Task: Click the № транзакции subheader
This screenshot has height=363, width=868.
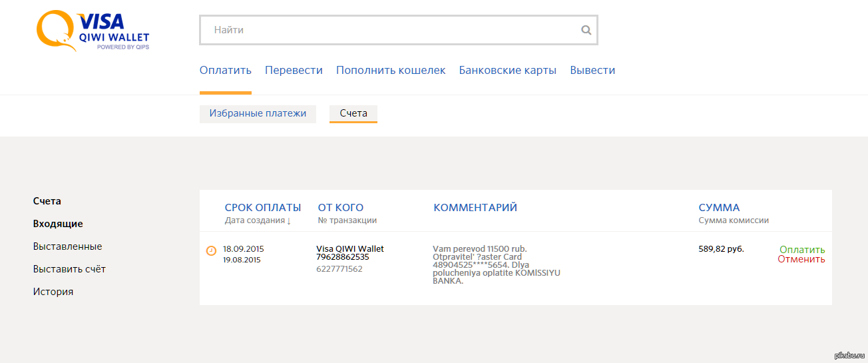Action: click(347, 220)
